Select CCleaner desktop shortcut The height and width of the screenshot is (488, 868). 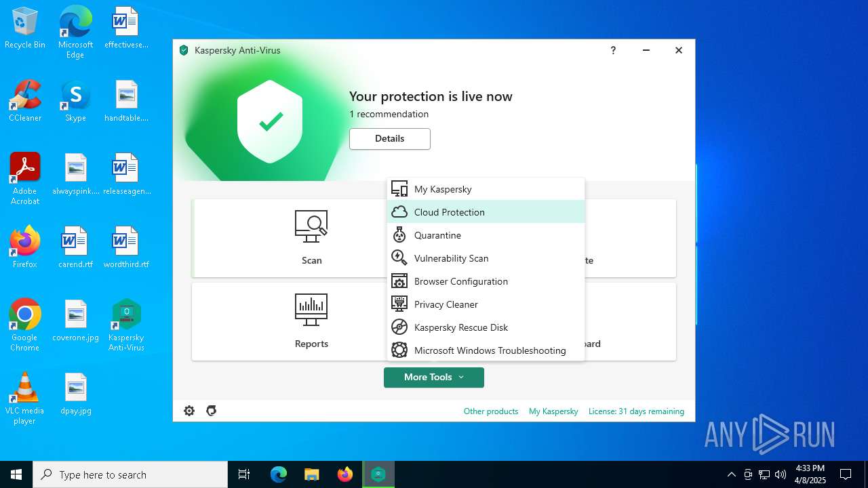25,102
